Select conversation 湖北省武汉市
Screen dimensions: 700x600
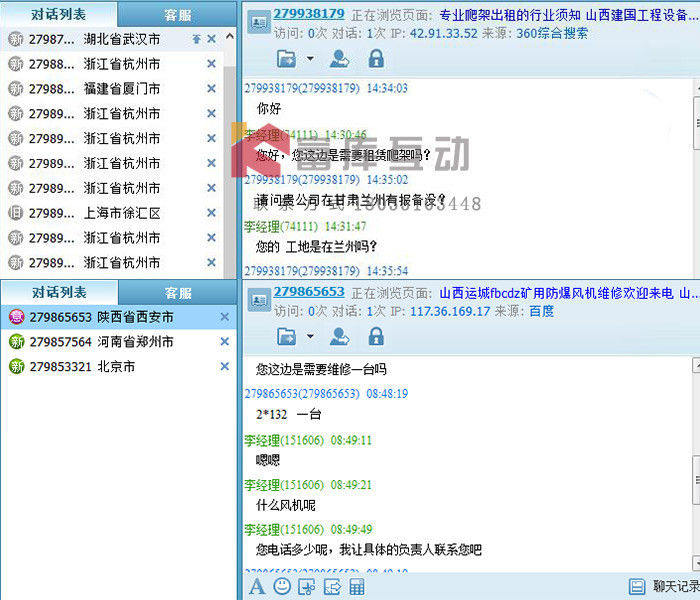click(x=112, y=39)
